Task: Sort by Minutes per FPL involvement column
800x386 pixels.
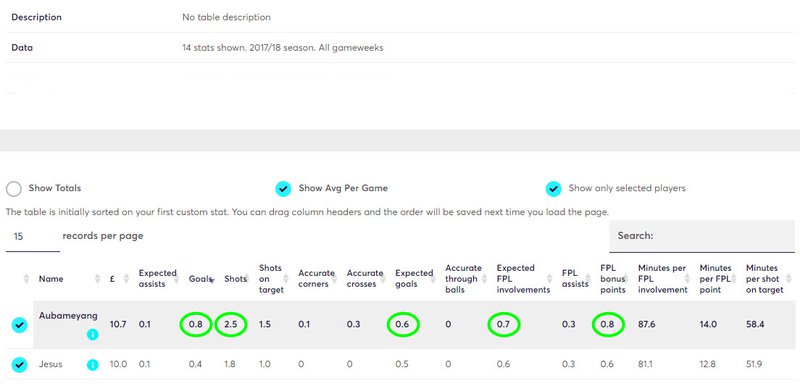Action: 663,279
